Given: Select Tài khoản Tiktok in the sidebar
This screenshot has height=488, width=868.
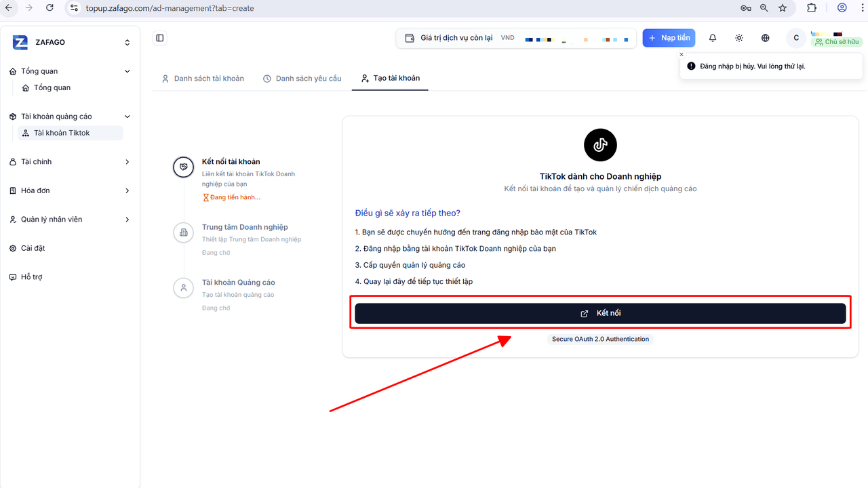Looking at the screenshot, I should point(71,133).
